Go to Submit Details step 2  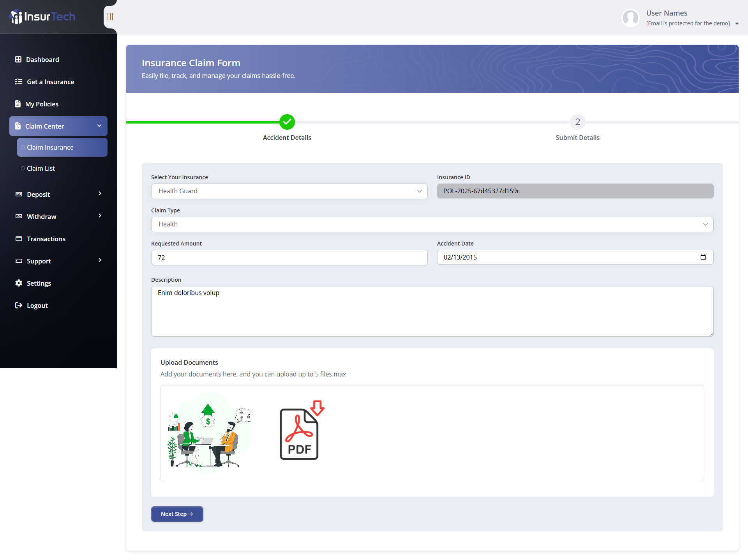[577, 122]
